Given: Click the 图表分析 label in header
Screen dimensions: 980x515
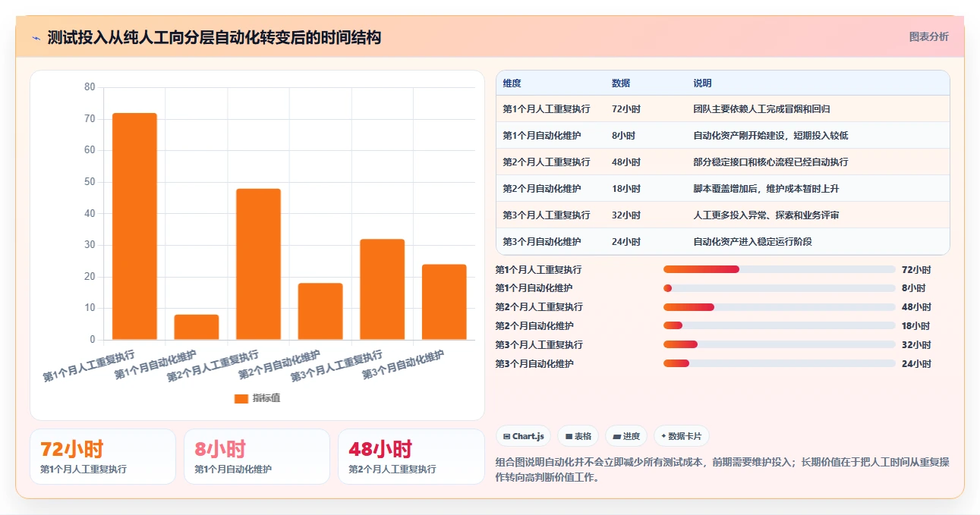Looking at the screenshot, I should pos(928,36).
